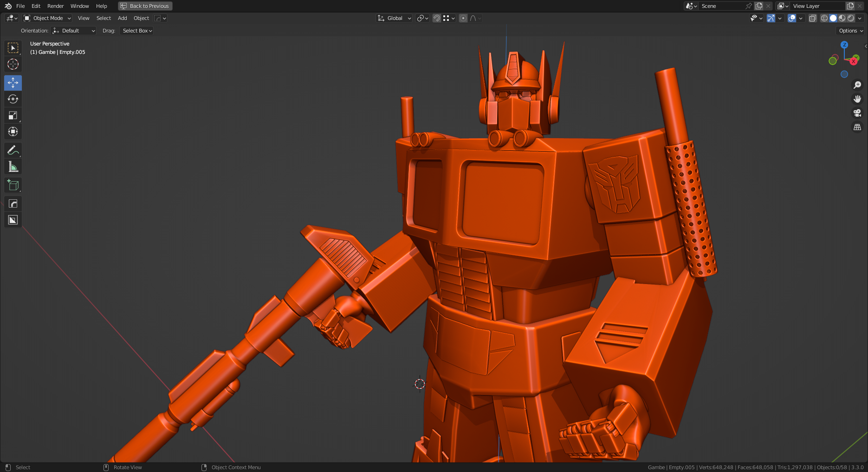
Task: Toggle camera view using the camera icon
Action: click(x=857, y=113)
